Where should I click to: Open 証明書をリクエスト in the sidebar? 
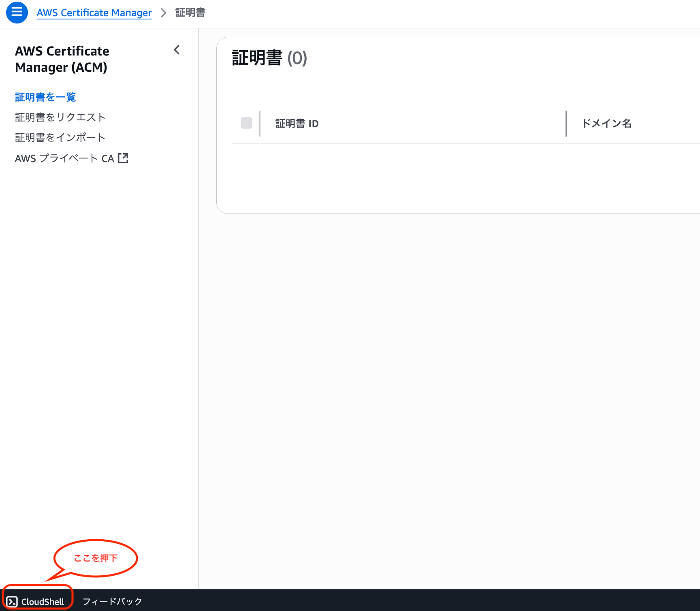pos(60,117)
